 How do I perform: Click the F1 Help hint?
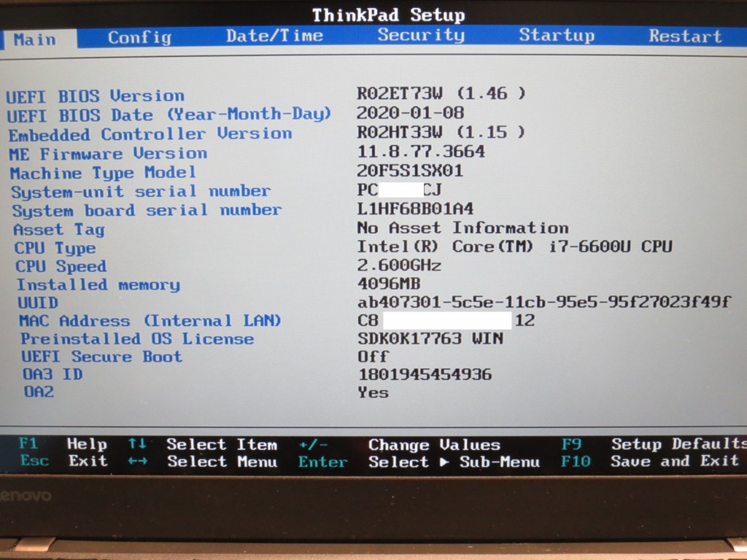coord(63,444)
